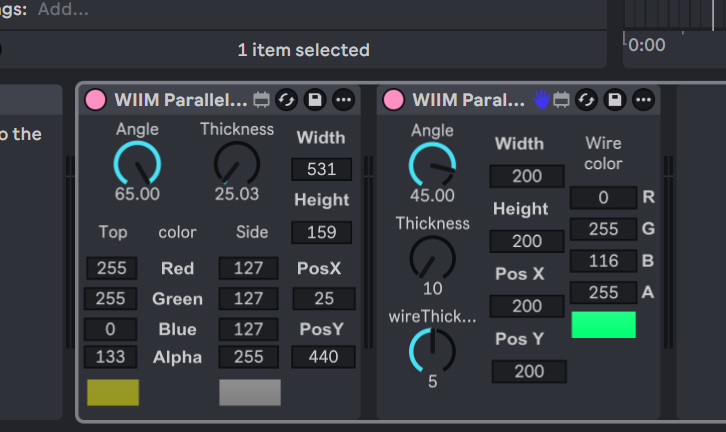
Task: Click the olive Top color swatch
Action: pos(113,392)
